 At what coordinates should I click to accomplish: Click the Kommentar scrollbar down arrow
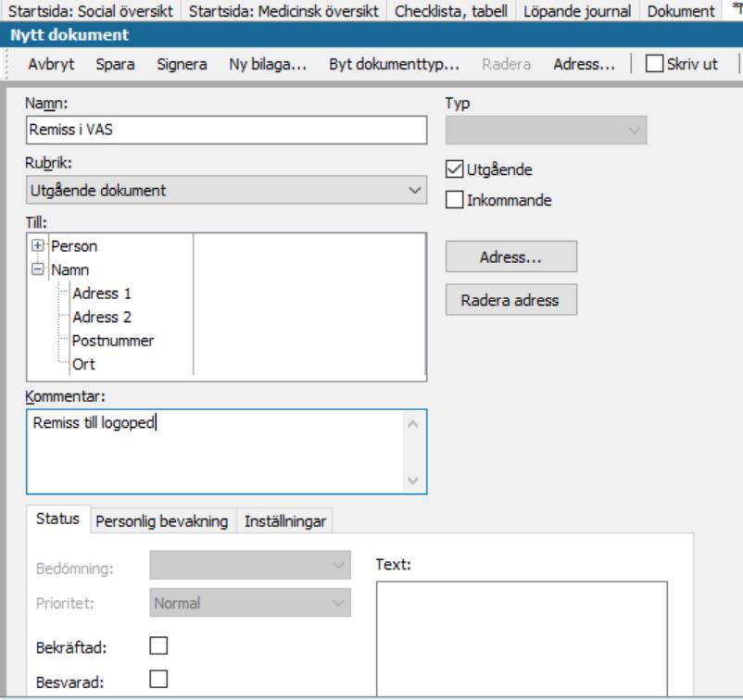[x=412, y=481]
